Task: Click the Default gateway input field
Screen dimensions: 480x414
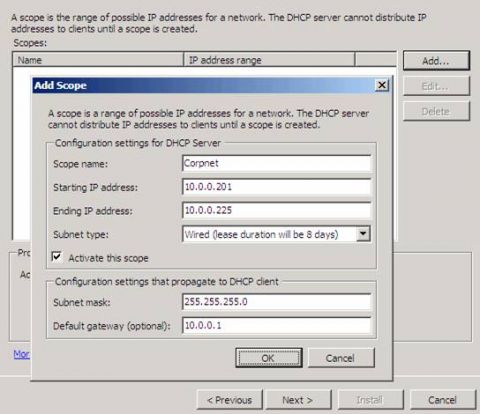Action: click(276, 325)
